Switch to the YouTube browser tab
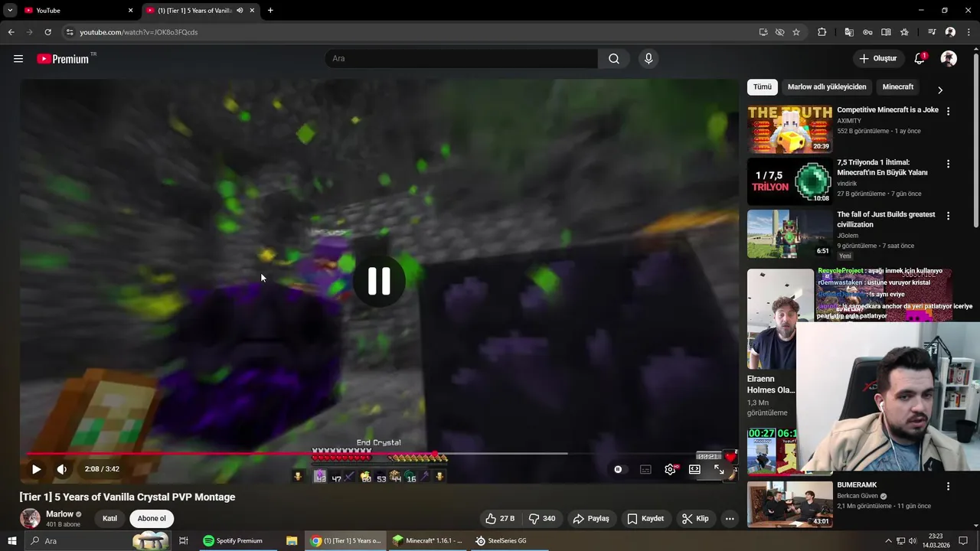This screenshot has width=980, height=551. tap(78, 11)
